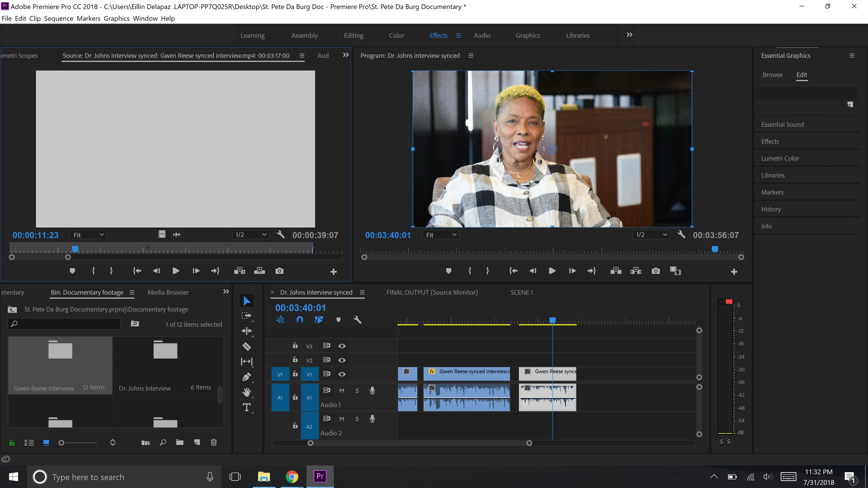
Task: Open Source monitor 1/2 resolution dropdown
Action: point(251,235)
